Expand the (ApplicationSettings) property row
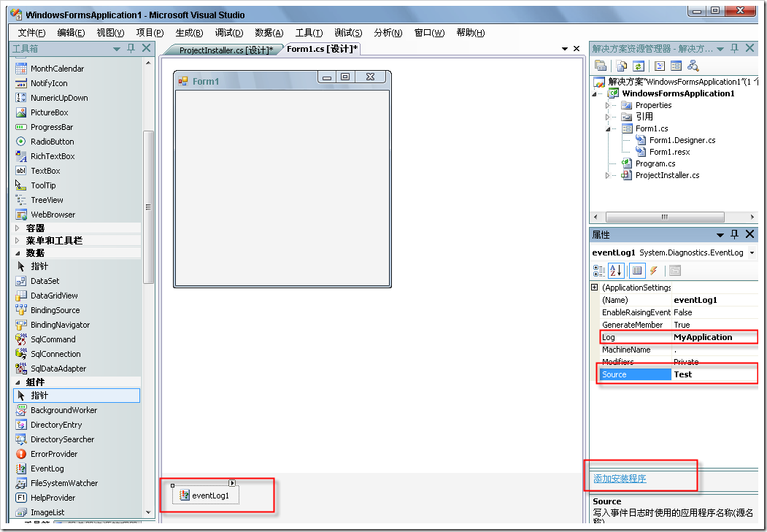This screenshot has height=532, width=767. click(x=594, y=288)
